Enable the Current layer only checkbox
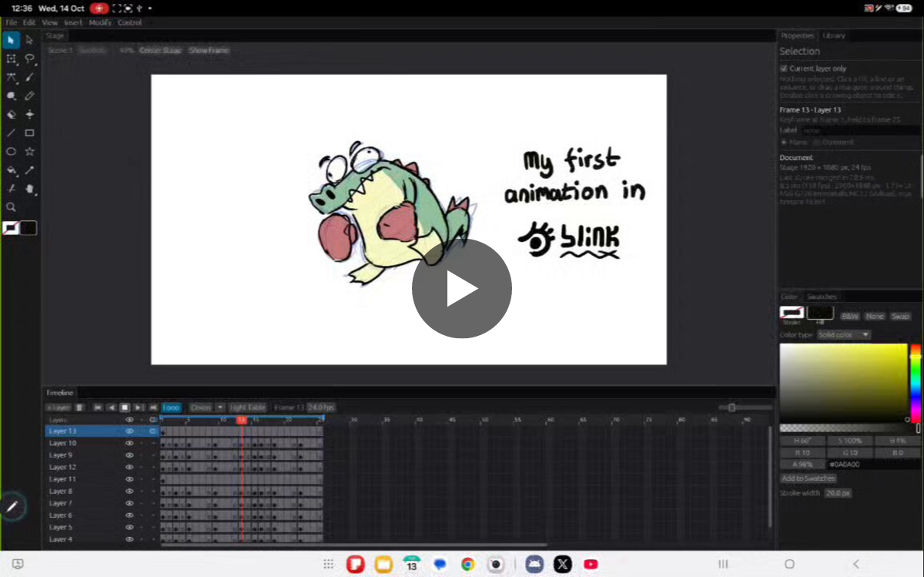Viewport: 924px width, 577px height. pos(784,69)
